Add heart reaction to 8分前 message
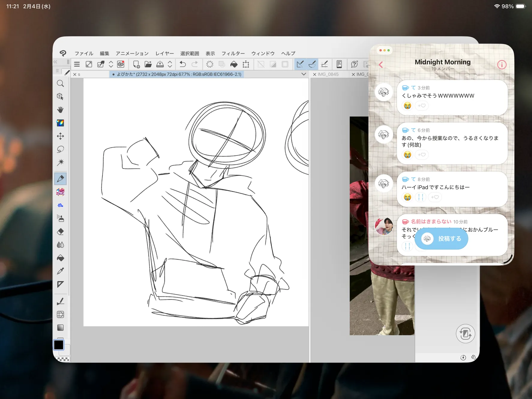This screenshot has height=399, width=532. 435,197
